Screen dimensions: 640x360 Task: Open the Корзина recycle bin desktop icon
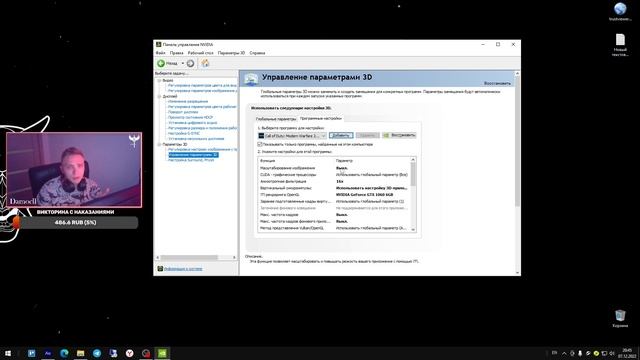point(620,319)
